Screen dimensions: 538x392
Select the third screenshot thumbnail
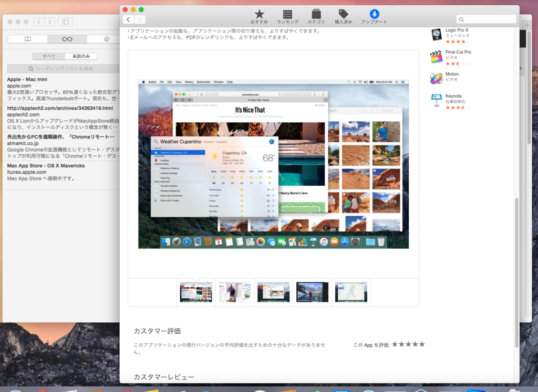coord(273,292)
